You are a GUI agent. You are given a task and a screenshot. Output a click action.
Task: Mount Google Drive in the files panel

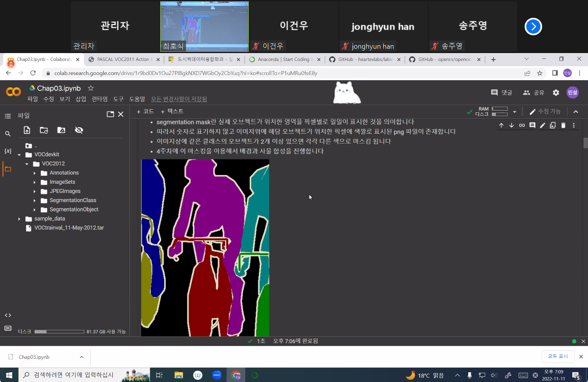[x=61, y=130]
